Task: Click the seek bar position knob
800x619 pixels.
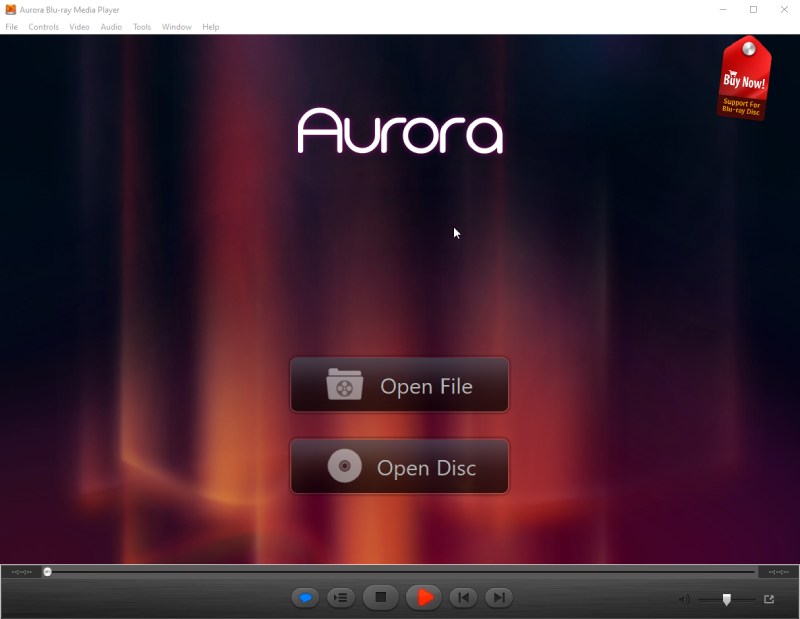Action: point(47,572)
